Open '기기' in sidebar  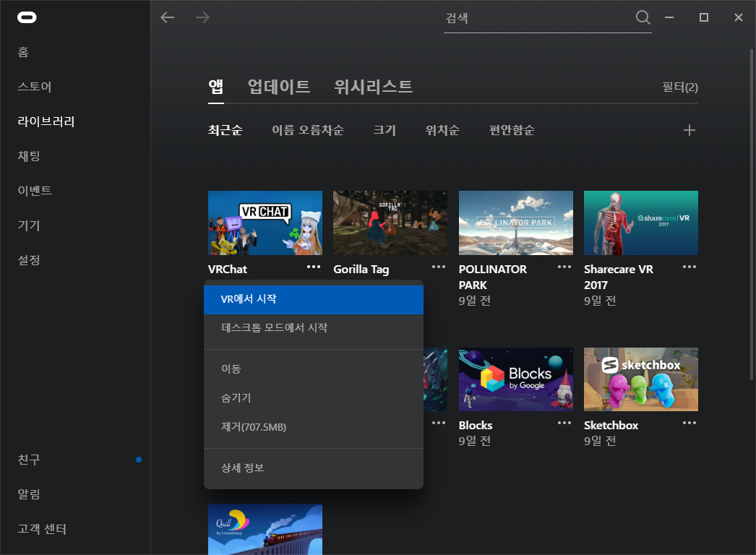[x=29, y=225]
